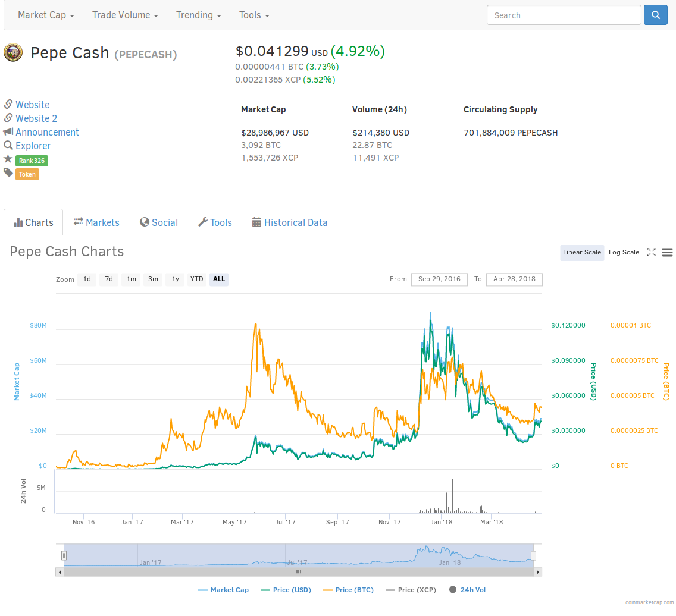Click the tag icon beside Token

[x=8, y=173]
